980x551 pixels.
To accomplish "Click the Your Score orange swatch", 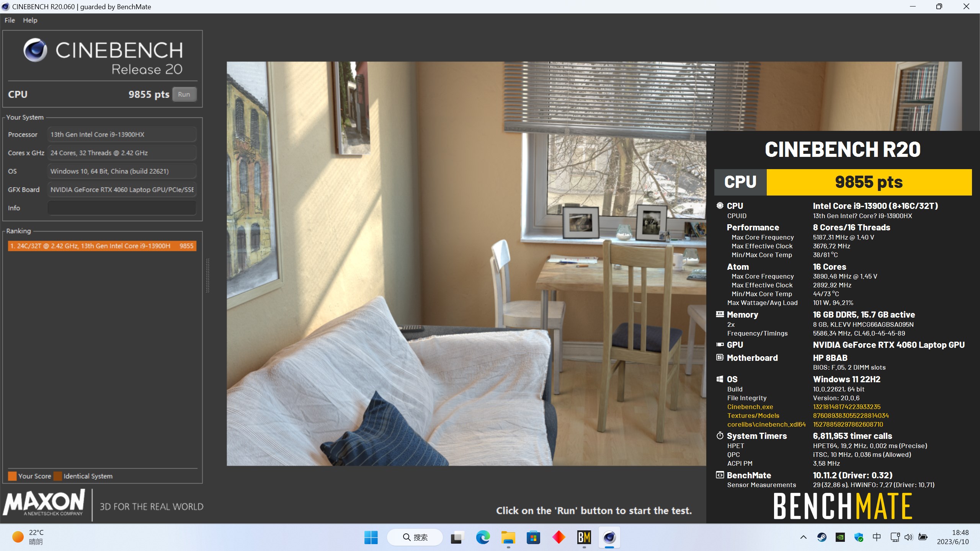I will 12,476.
